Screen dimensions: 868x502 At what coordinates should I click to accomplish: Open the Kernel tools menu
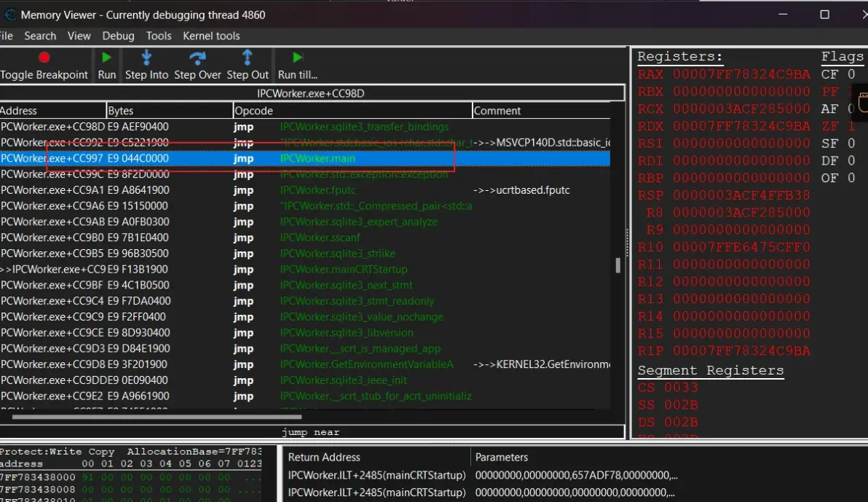point(211,36)
